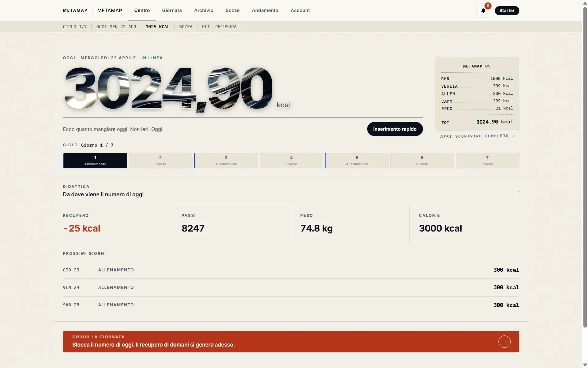Click the METAMAP logo in the header
Screen dimensions: 588x368
(75, 10)
